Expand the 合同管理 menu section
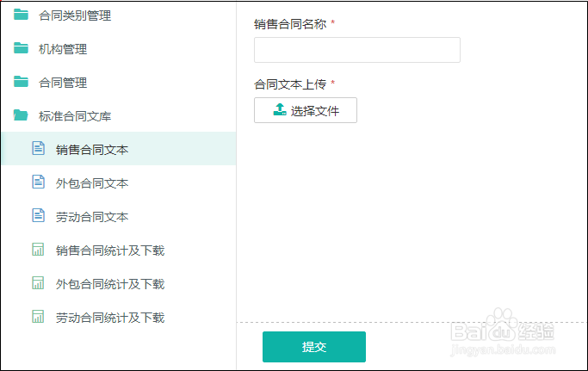This screenshot has height=371, width=588. point(63,83)
